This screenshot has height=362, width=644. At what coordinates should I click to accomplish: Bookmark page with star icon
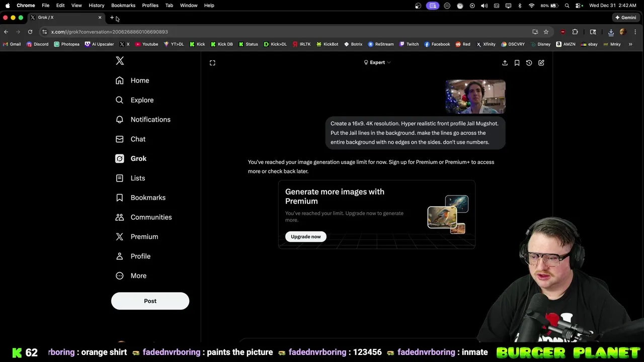(x=546, y=32)
